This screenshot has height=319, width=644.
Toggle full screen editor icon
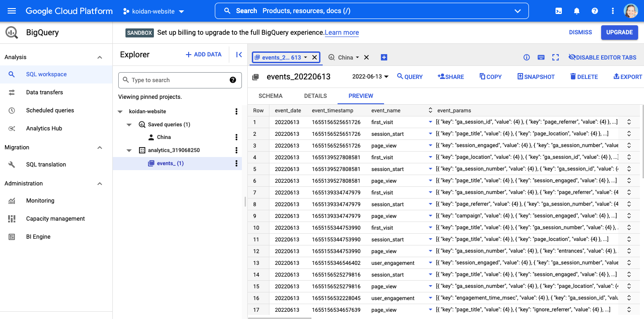pyautogui.click(x=556, y=57)
